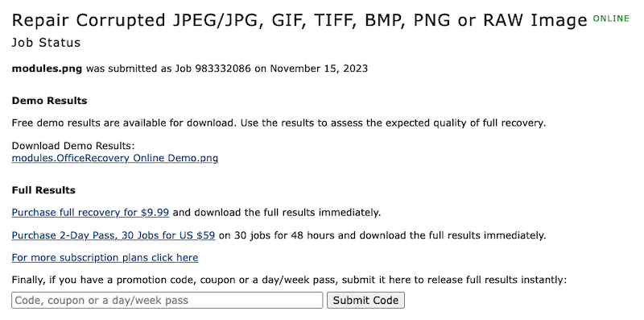Screen dimensions: 644x320
Task: Click the Finally, if you have a promotion code text
Action: click(289, 281)
